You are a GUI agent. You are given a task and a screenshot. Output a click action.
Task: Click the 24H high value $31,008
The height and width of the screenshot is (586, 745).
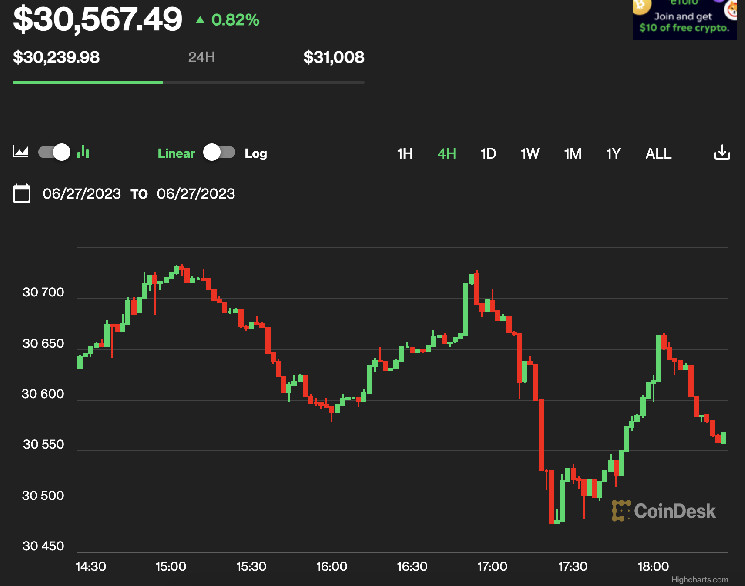click(334, 58)
